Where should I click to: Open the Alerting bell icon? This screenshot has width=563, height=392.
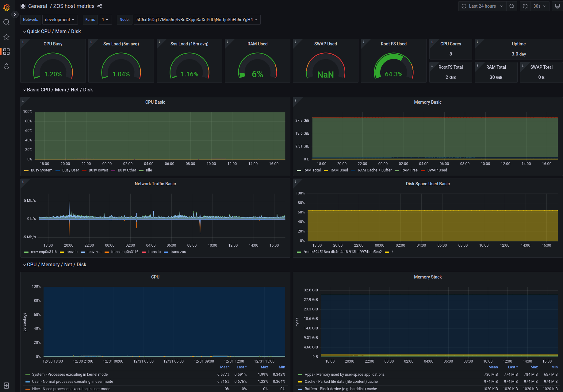coord(6,66)
